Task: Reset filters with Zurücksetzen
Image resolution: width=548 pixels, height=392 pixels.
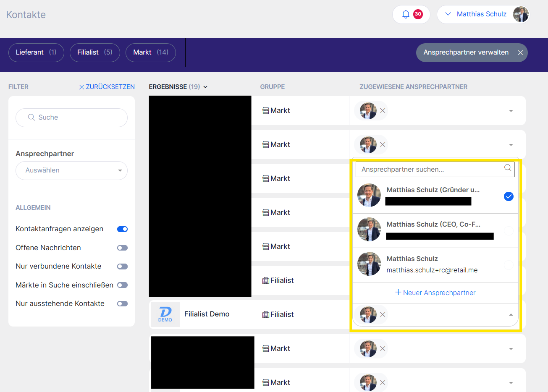Action: [x=107, y=87]
